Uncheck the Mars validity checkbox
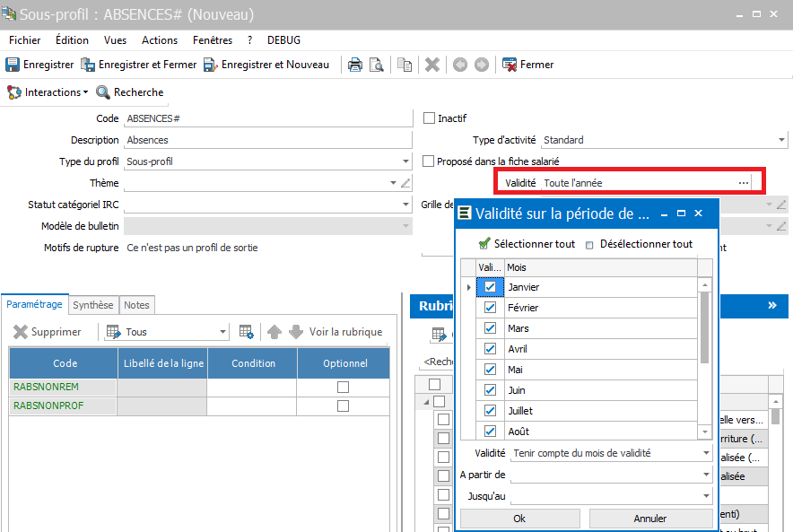The height and width of the screenshot is (532, 793). coord(490,328)
